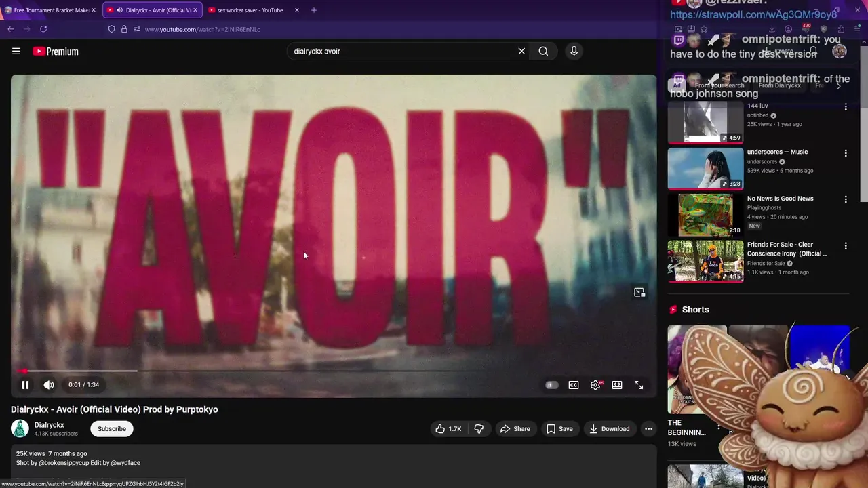Screen dimensions: 868x488
Task: Open the first Shorts thumbnail
Action: coord(697,369)
